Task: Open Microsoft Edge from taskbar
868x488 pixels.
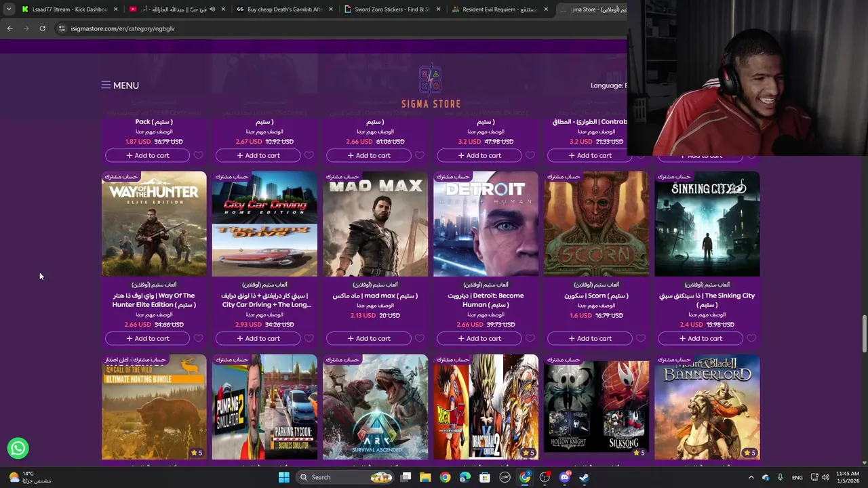Action: (465, 477)
